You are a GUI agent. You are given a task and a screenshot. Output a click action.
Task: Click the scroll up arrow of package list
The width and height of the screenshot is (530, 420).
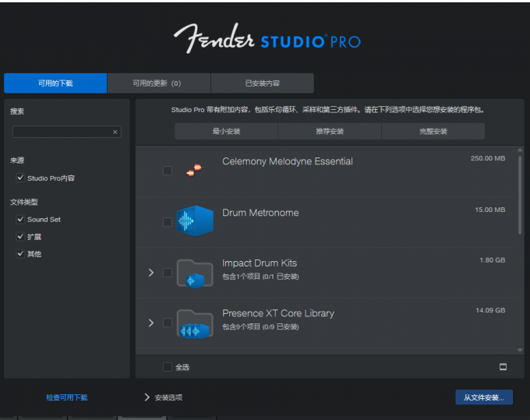coord(520,150)
